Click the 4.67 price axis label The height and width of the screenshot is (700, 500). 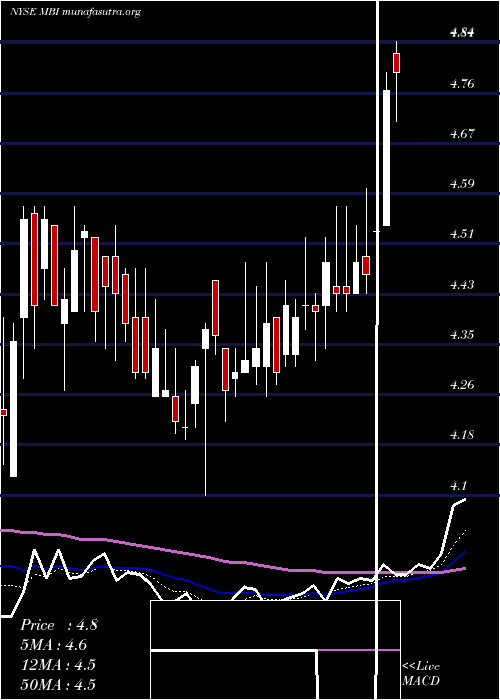(x=462, y=133)
